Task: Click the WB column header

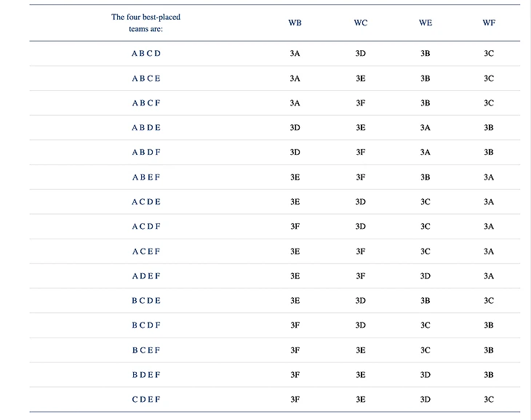Action: [295, 23]
